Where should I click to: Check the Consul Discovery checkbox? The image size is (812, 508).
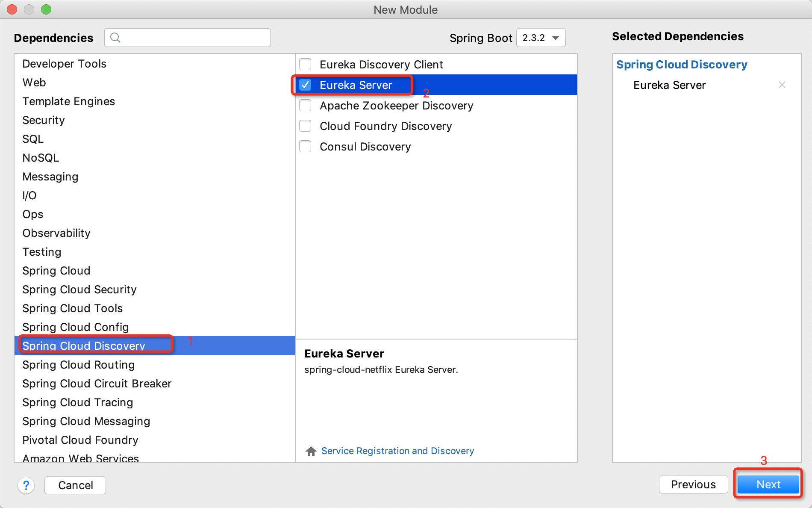click(305, 147)
